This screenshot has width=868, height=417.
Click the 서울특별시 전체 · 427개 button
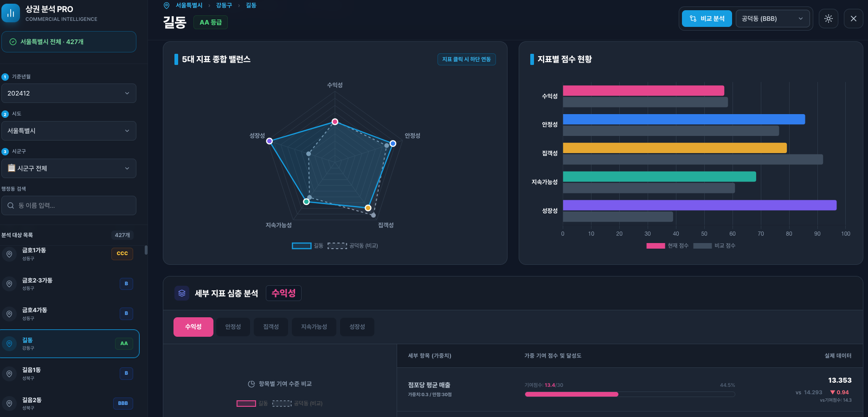[69, 42]
